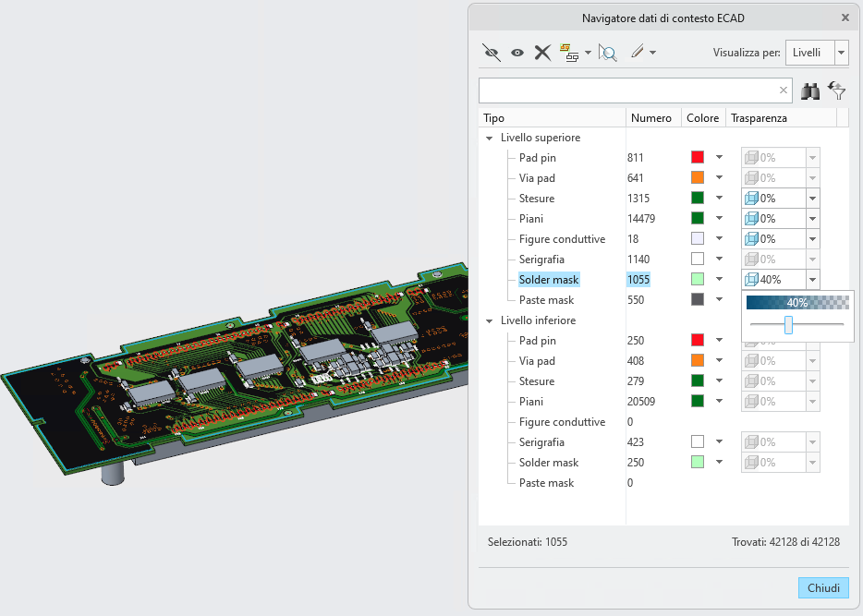Click the ECAD tree structure icon
Image resolution: width=863 pixels, height=616 pixels.
[569, 53]
